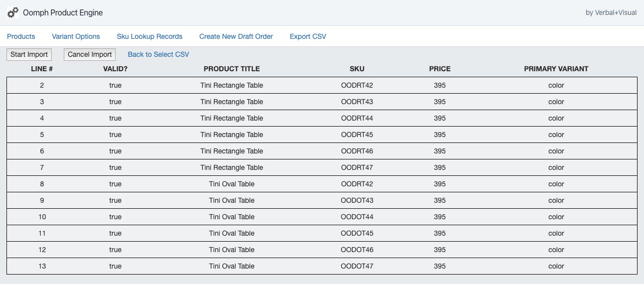This screenshot has width=644, height=284.
Task: Click the Oomph Product Engine gear icon
Action: point(13,13)
